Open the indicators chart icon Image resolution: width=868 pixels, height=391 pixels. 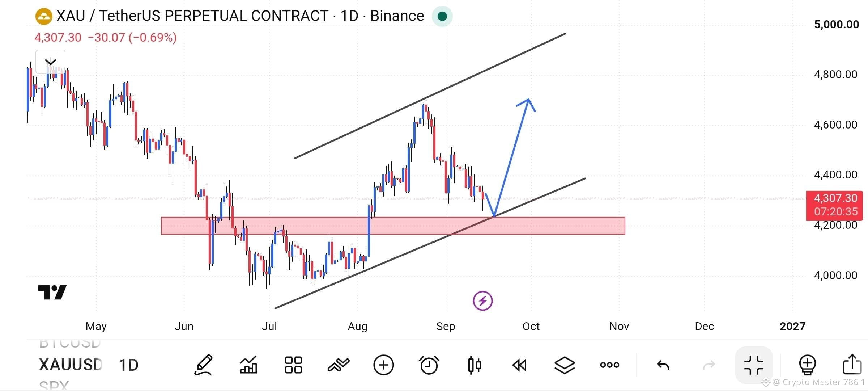click(x=248, y=365)
